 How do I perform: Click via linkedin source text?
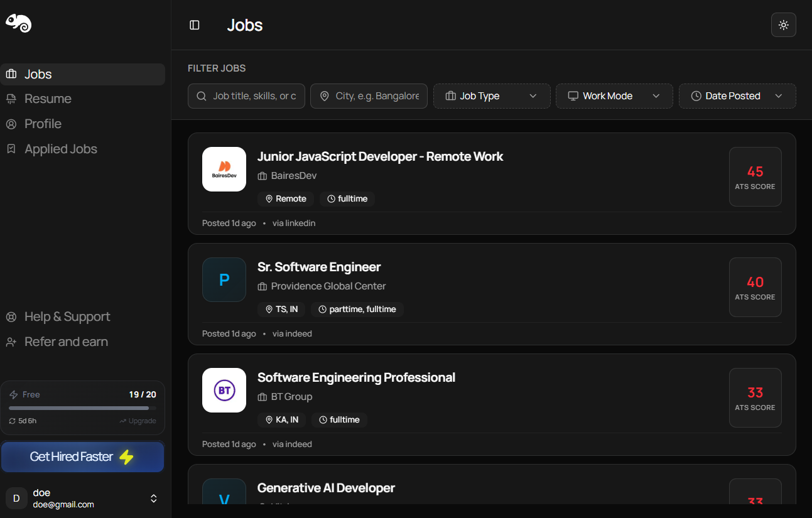pyautogui.click(x=294, y=223)
